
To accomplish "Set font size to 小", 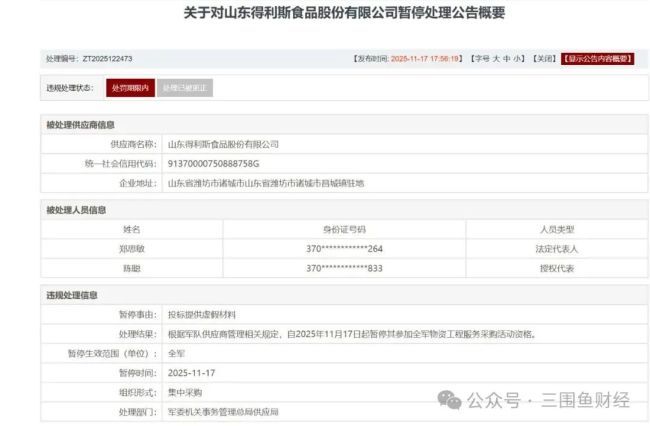I will click(517, 59).
